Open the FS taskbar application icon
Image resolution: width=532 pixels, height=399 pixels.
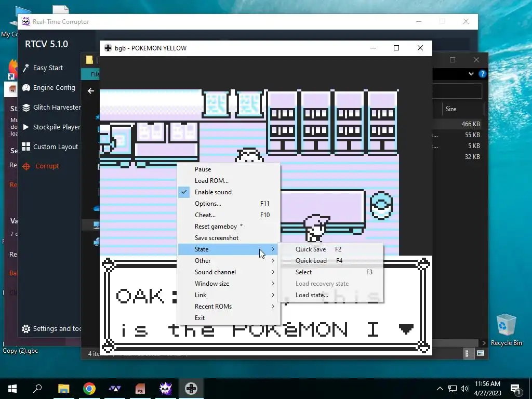coord(140,389)
